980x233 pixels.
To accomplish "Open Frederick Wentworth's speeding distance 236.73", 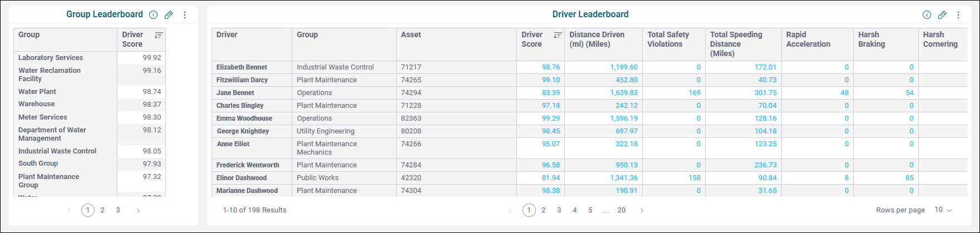I will coord(765,165).
